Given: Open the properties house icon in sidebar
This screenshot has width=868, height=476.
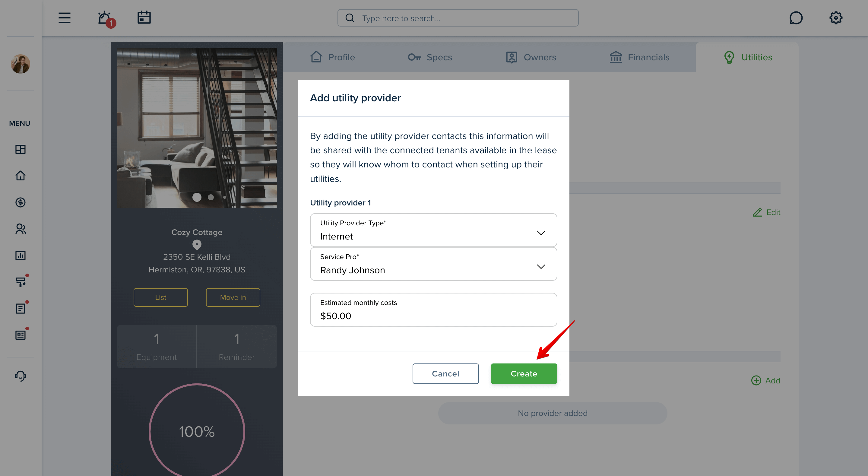Looking at the screenshot, I should coord(21,176).
